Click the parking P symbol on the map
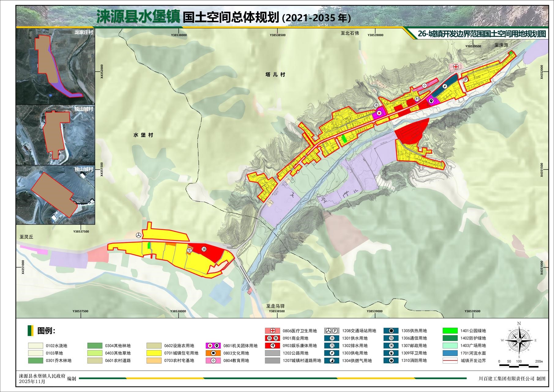 (x=465, y=80)
